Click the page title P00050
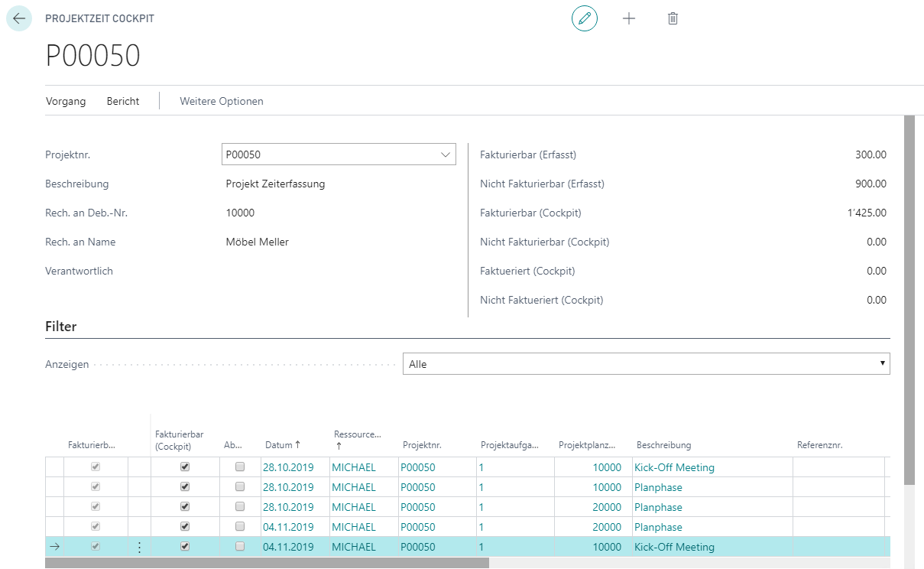The height and width of the screenshot is (569, 924). pyautogui.click(x=93, y=57)
